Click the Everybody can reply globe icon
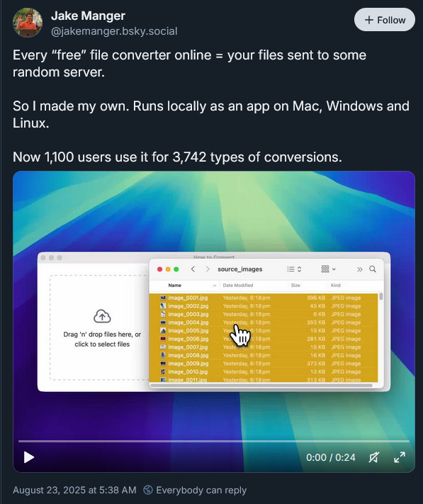Image resolution: width=423 pixels, height=504 pixels. 148,490
